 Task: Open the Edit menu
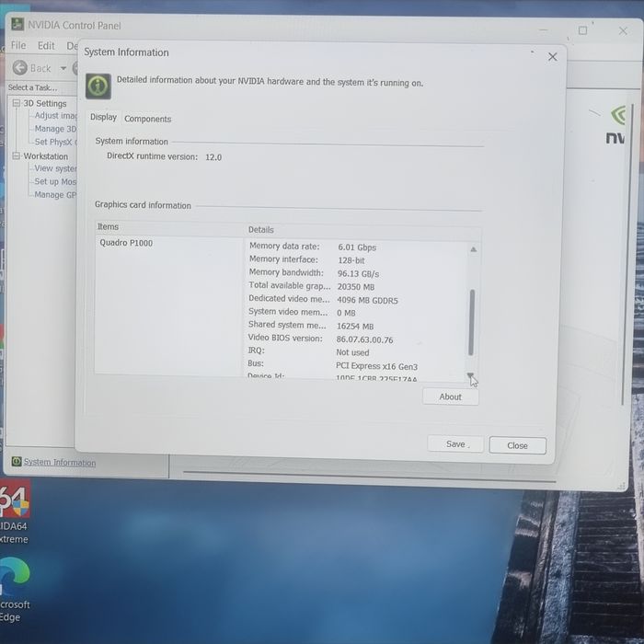46,46
